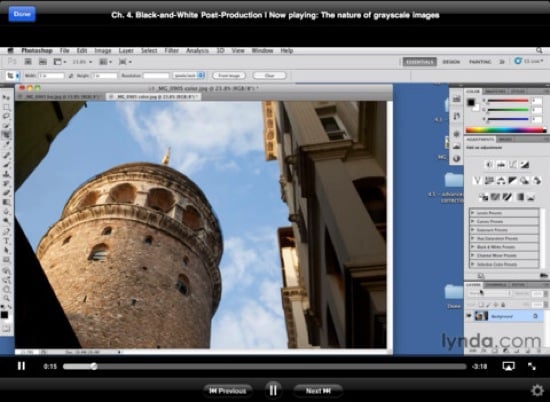Click the Done button in the video player
550x402 pixels.
(22, 14)
